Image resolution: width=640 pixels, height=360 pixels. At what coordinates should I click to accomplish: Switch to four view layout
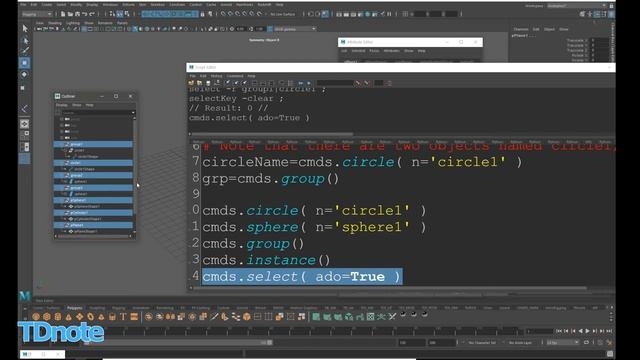click(24, 135)
